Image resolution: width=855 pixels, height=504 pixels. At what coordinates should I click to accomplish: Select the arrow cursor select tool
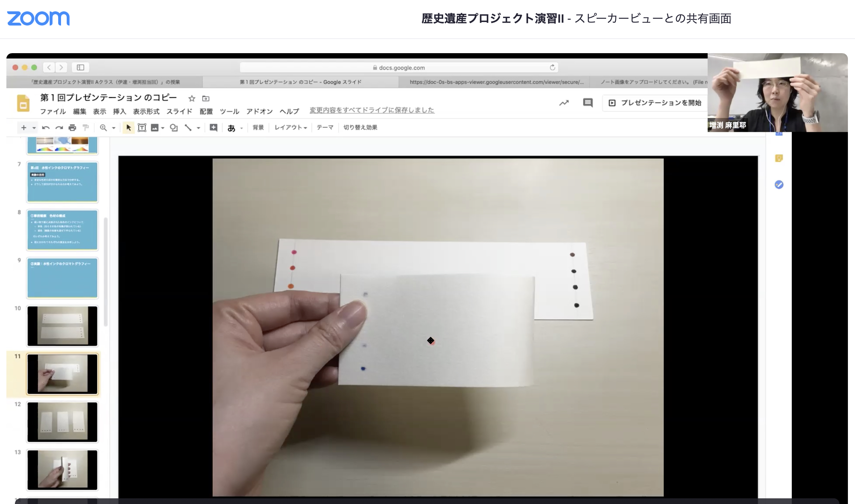click(x=128, y=128)
